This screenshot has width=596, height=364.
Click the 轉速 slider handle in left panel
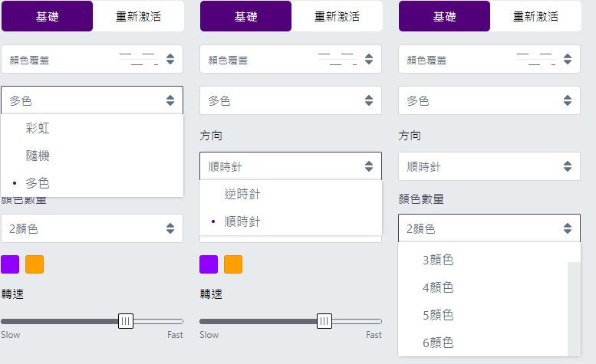[126, 321]
